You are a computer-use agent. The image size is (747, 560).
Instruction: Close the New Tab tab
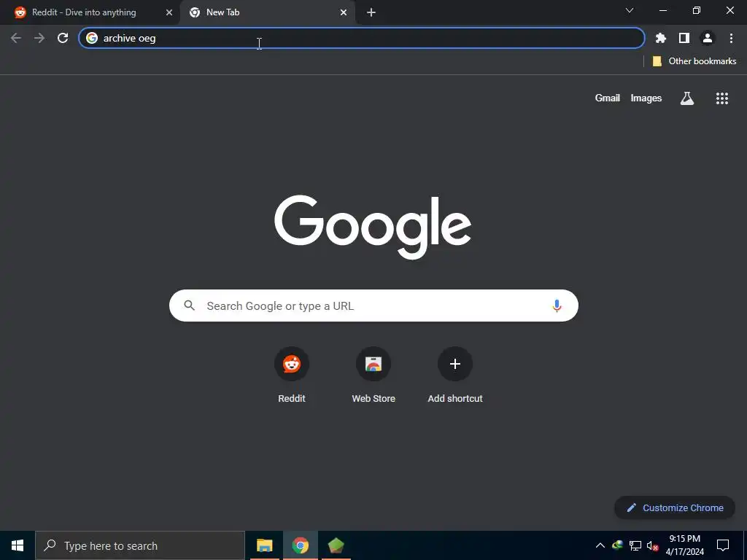click(344, 12)
